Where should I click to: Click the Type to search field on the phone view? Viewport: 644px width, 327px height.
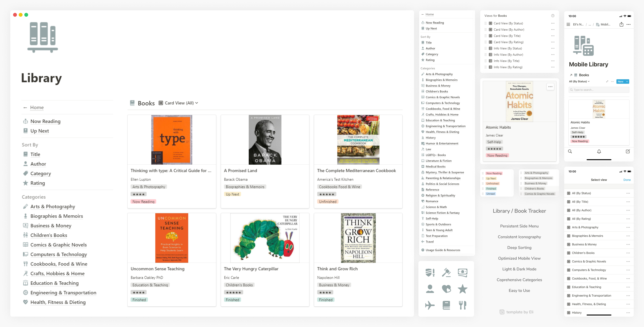599,89
